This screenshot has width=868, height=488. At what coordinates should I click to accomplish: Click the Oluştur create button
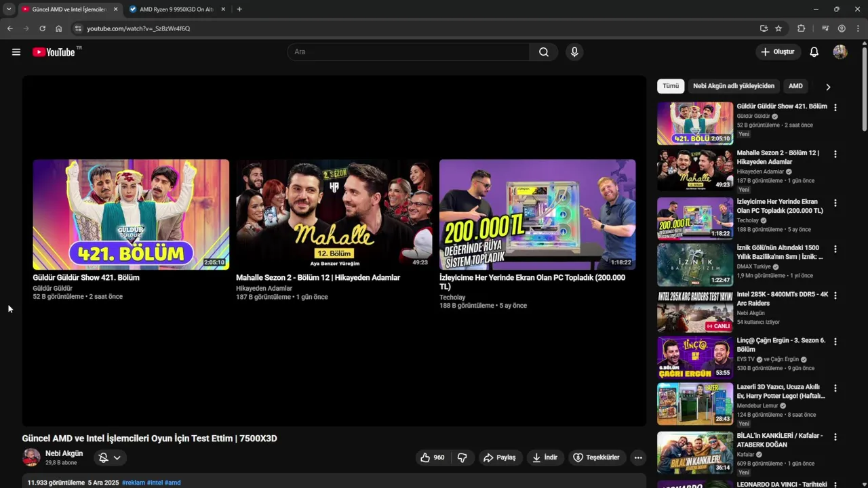[777, 52]
